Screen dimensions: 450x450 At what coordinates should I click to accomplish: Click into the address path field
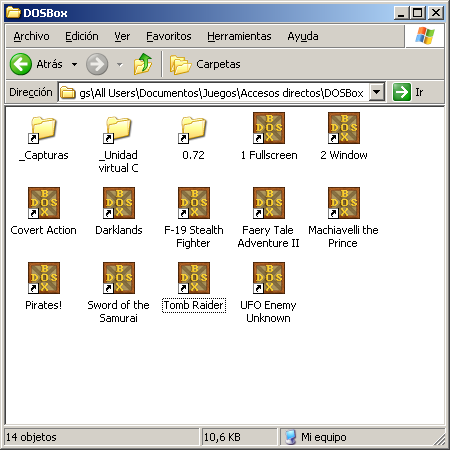(214, 92)
